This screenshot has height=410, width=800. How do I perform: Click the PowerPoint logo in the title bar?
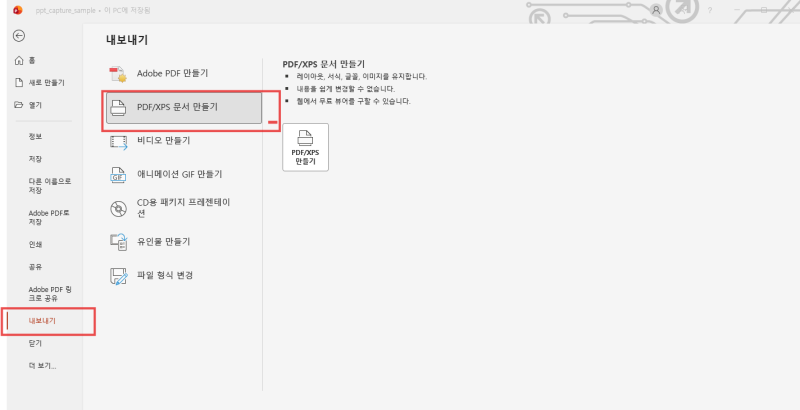(x=18, y=10)
